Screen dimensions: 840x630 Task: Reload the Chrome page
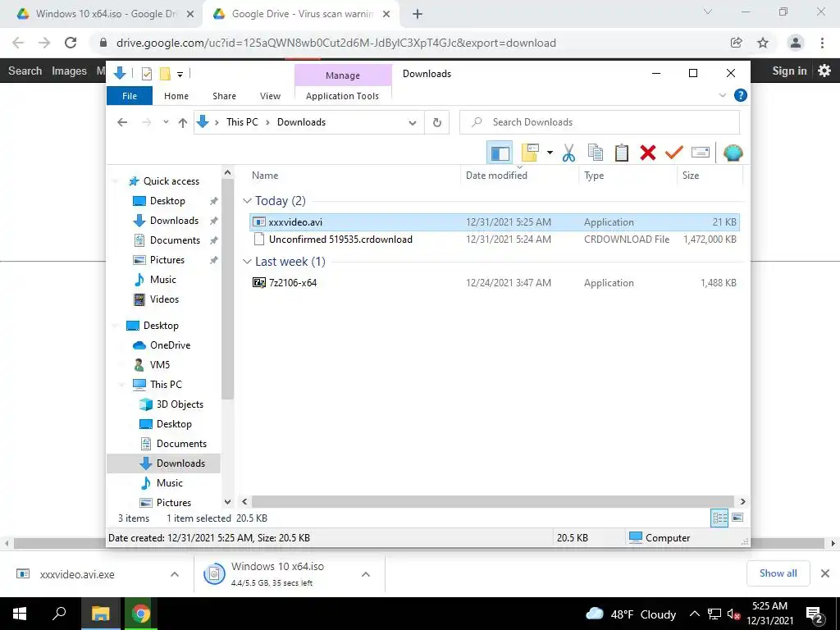tap(71, 43)
